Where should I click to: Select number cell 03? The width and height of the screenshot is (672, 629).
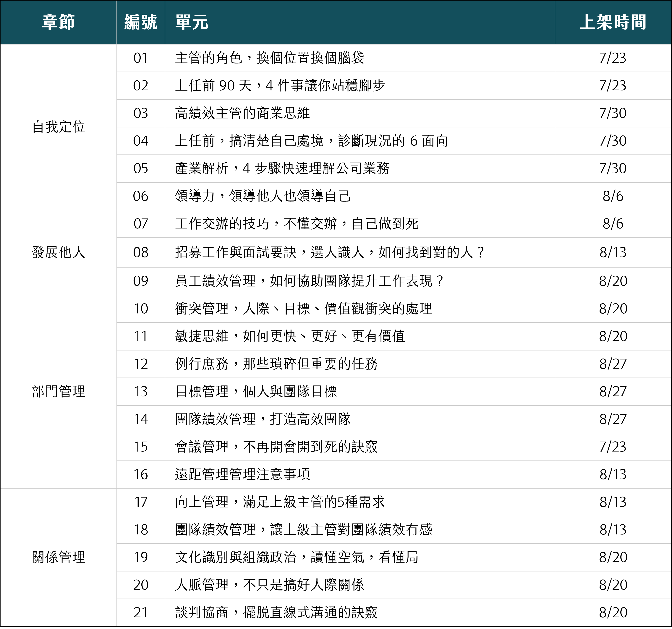click(x=141, y=114)
